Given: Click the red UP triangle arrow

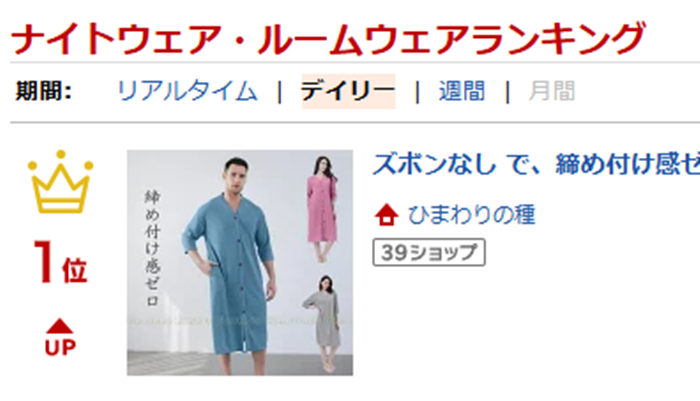Looking at the screenshot, I should coord(59,326).
